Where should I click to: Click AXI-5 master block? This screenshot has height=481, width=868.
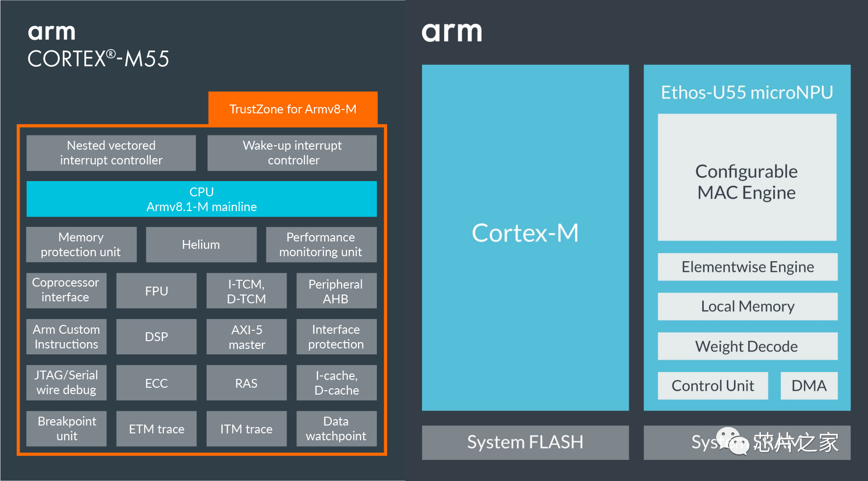[x=246, y=337]
